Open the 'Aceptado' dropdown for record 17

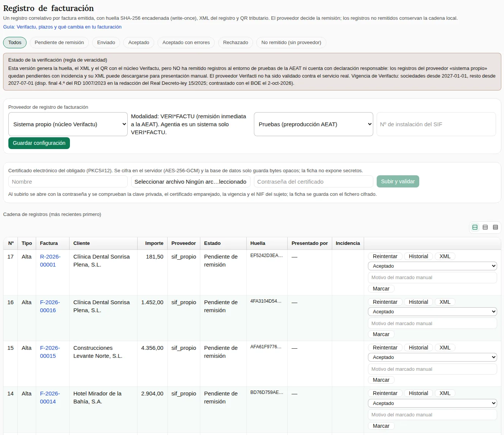433,266
